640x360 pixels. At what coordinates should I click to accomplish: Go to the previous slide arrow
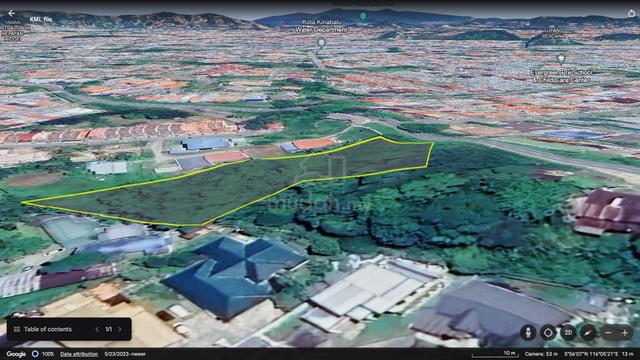97,329
